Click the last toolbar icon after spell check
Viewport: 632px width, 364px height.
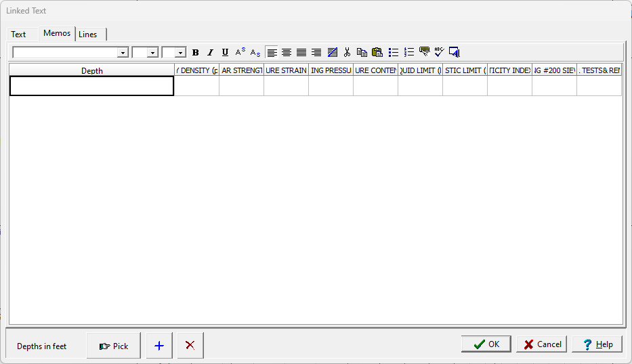(455, 52)
